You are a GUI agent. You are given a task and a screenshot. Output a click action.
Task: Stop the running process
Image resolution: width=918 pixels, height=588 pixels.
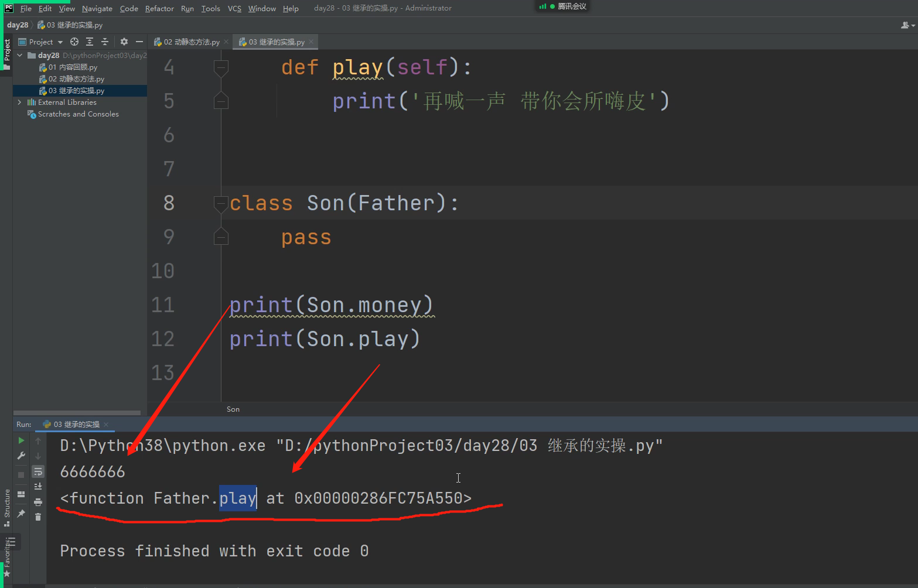point(21,475)
